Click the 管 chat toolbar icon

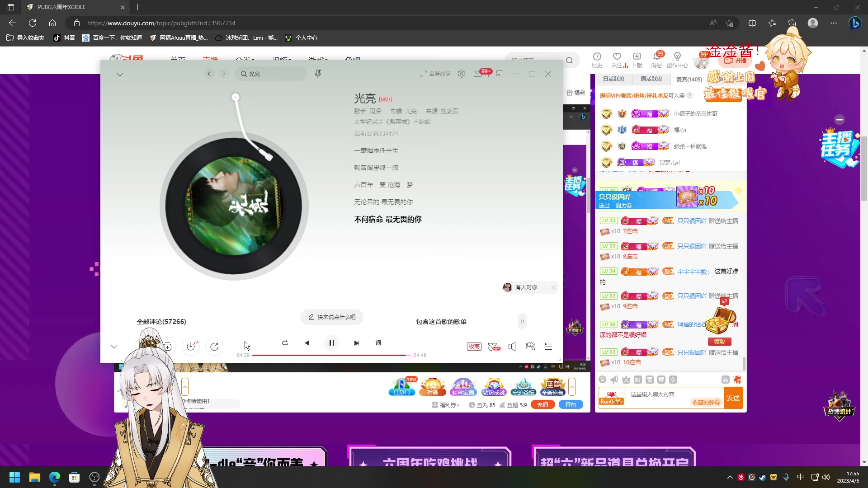point(650,380)
